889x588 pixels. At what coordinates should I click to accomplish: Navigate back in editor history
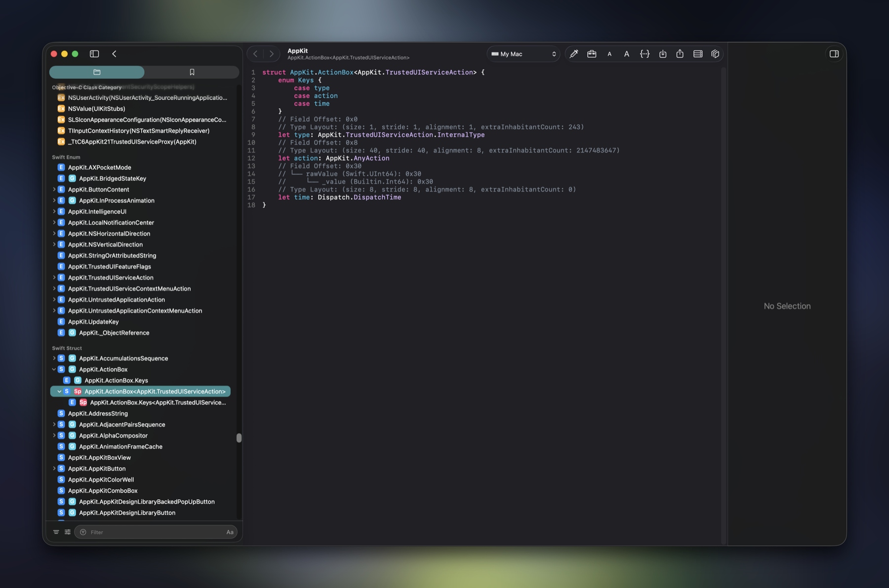255,54
